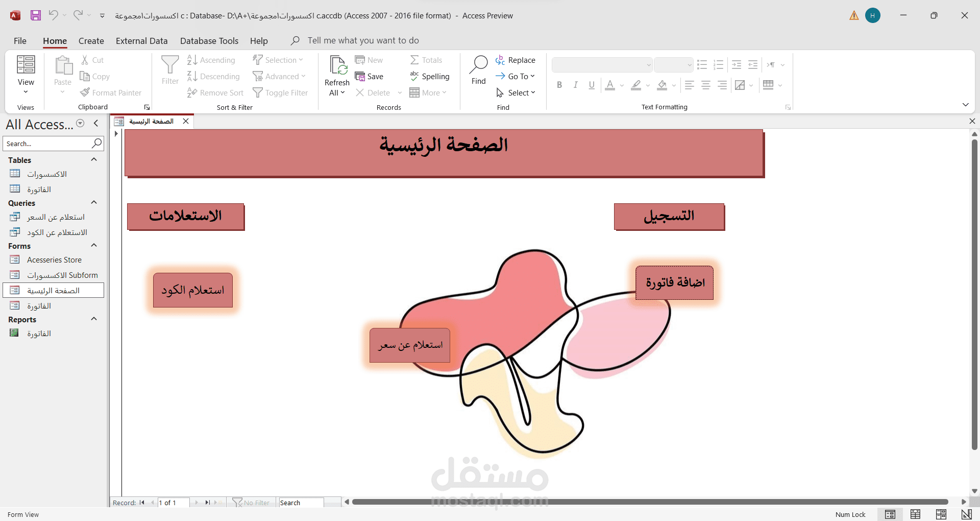980x521 pixels.
Task: Click the Undo arrow in title bar
Action: 53,15
